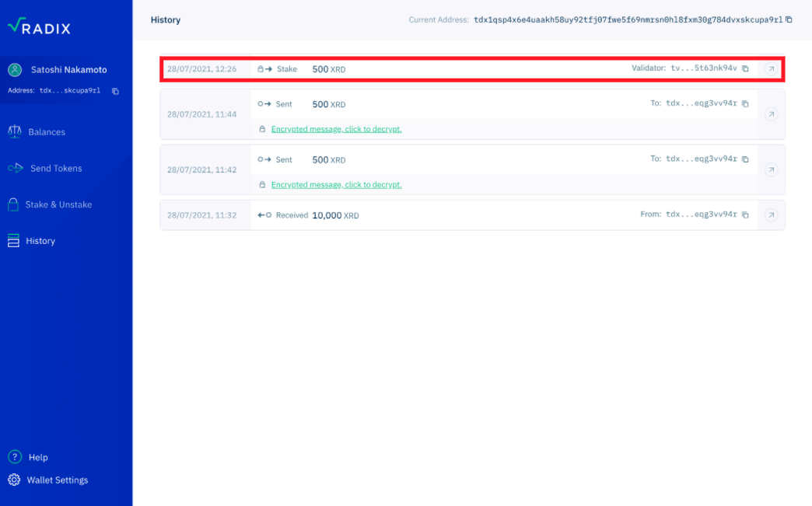Click the 28/07/2021, 11:44 timestamp

point(201,114)
